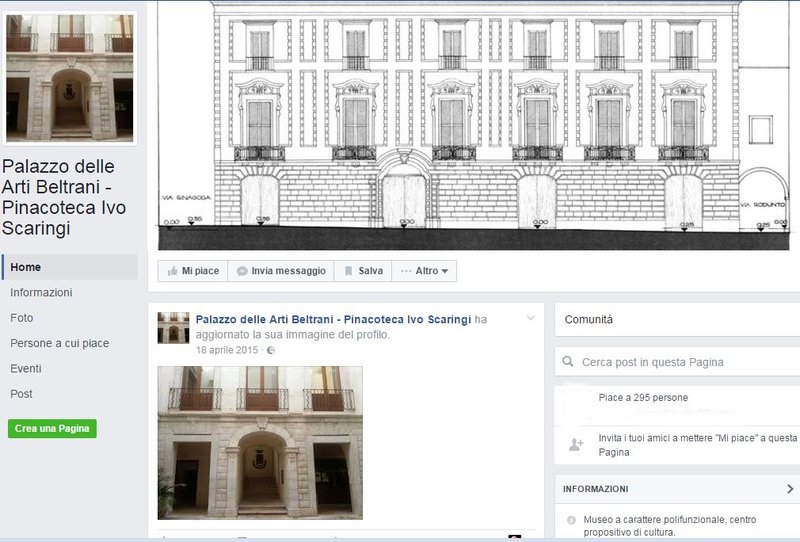
Task: Select Eventi in the left navigation
Action: tap(26, 369)
